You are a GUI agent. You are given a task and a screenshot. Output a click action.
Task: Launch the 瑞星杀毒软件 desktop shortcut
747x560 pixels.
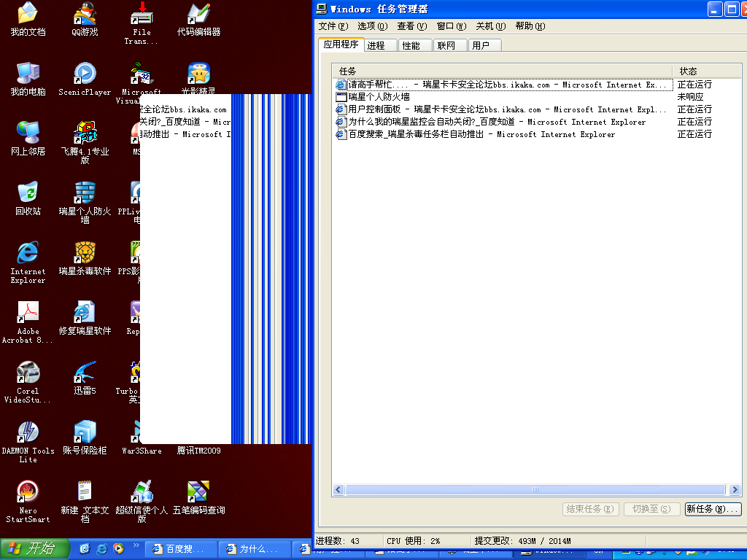pos(85,258)
